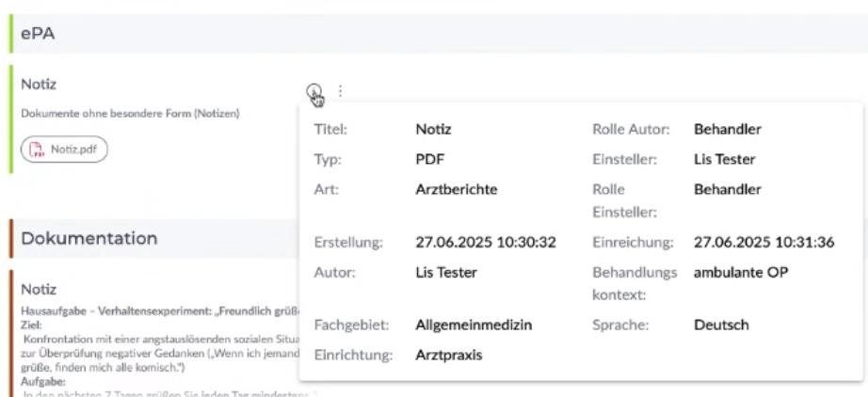Click the info icon next to Notiz
868x397 pixels.
point(313,90)
